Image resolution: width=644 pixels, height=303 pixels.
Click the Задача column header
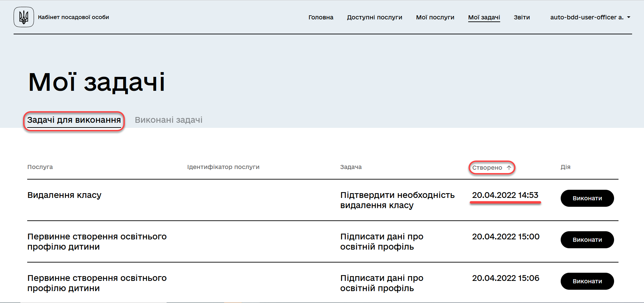click(x=351, y=167)
